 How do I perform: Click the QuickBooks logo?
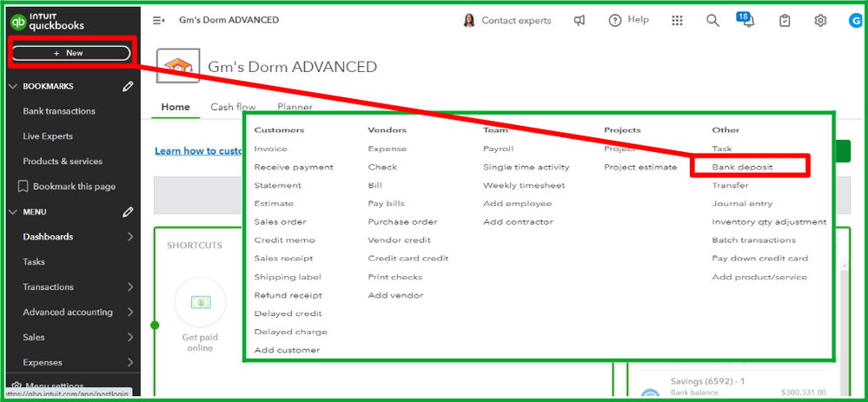(48, 22)
